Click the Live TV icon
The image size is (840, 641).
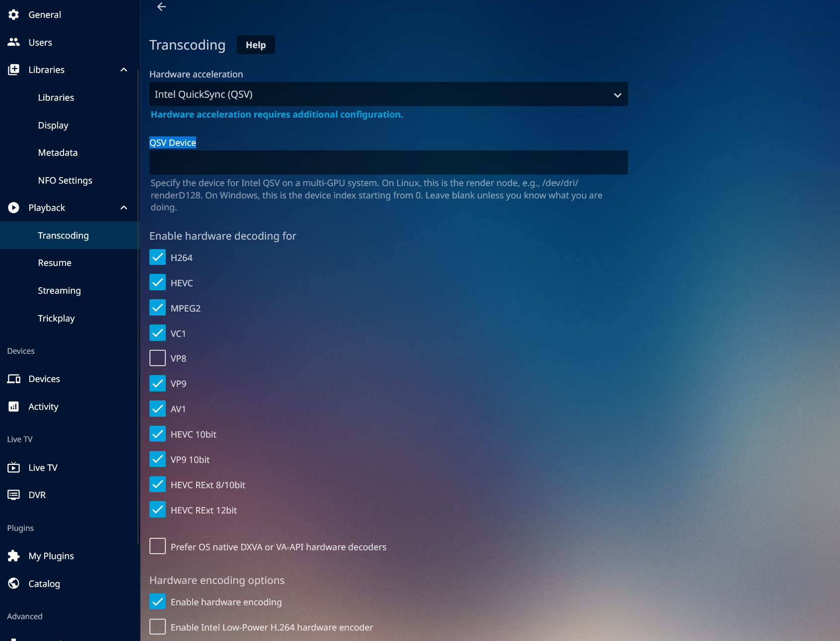14,467
